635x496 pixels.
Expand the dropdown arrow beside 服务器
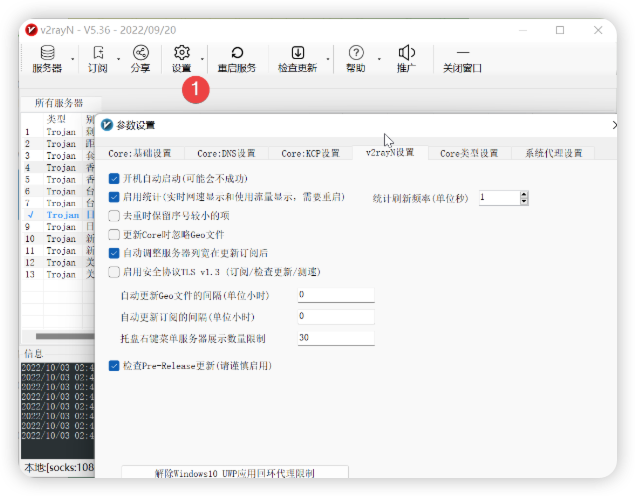tap(73, 59)
